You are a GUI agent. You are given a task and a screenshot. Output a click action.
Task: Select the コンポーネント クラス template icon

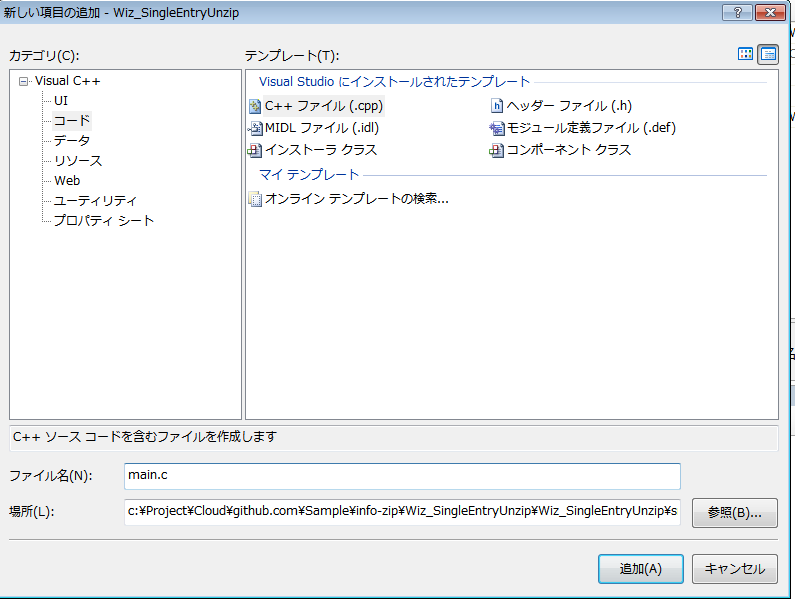[x=497, y=150]
